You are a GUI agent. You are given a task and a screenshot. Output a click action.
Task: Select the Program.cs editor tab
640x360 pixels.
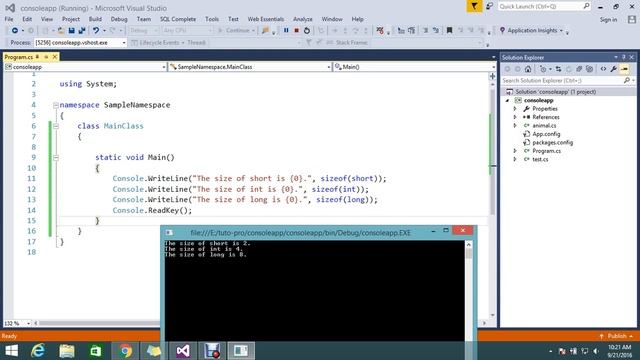point(19,57)
